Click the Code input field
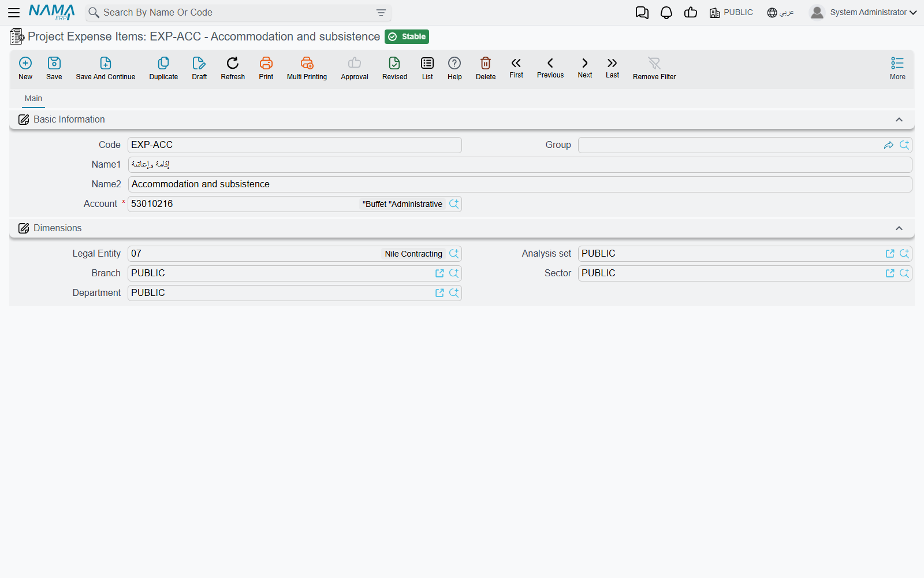The height and width of the screenshot is (578, 924). click(295, 145)
